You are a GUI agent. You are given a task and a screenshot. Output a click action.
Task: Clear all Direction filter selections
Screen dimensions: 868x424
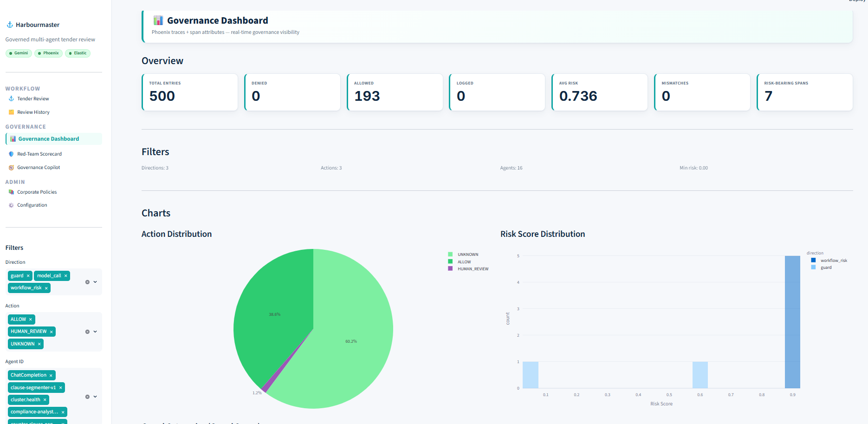point(87,282)
